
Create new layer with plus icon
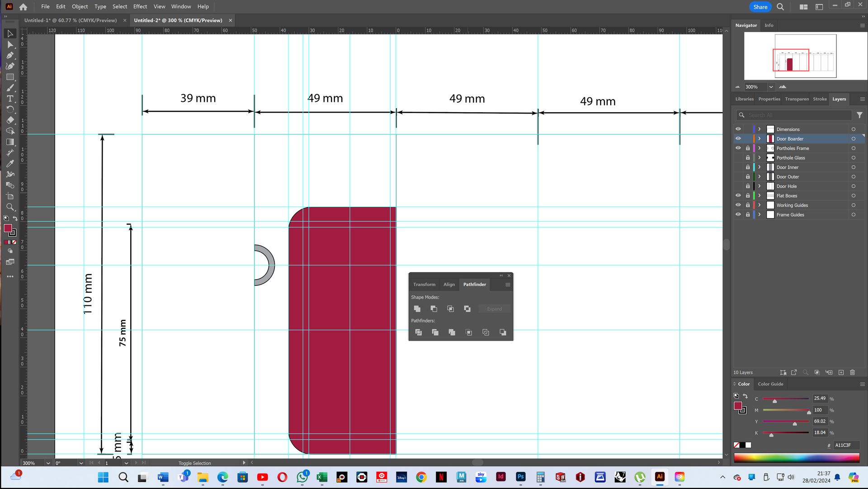(841, 372)
